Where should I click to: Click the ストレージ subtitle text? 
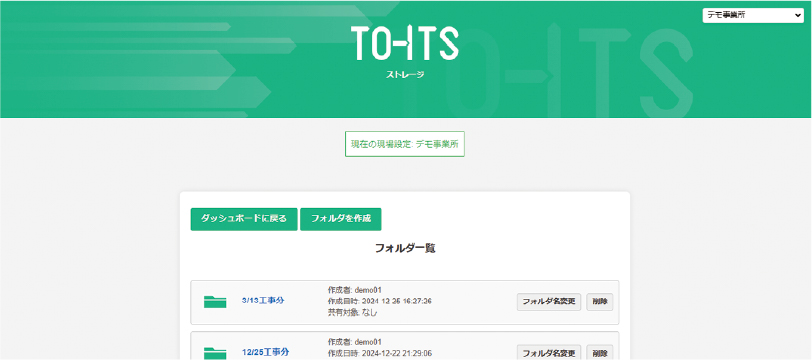coord(405,75)
